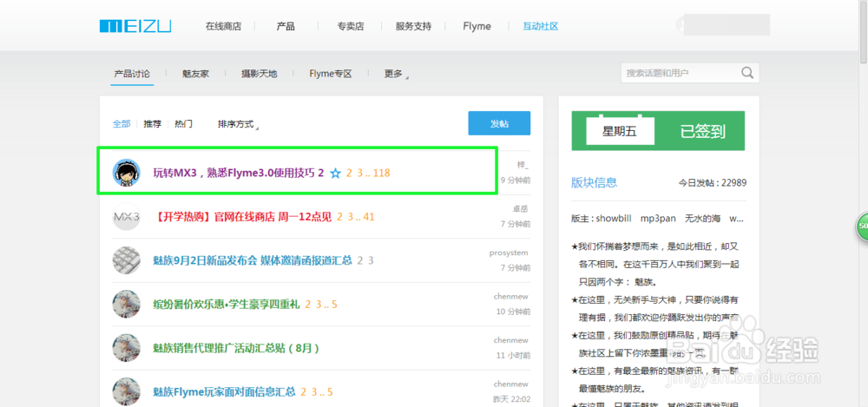Viewport: 868px width, 407px height.
Task: Filter threads by 推荐
Action: [x=152, y=124]
